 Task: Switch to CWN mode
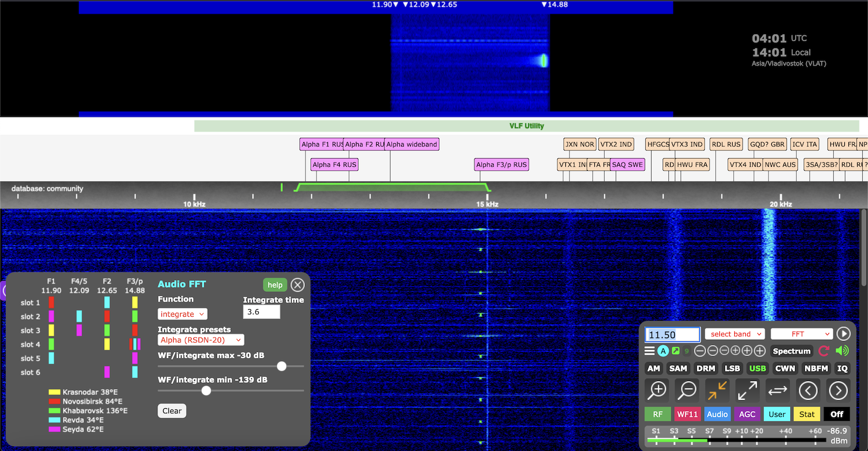tap(785, 368)
